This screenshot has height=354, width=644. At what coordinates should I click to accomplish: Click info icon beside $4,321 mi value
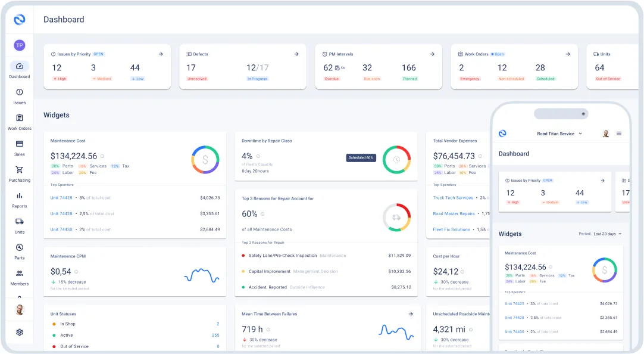pyautogui.click(x=471, y=330)
